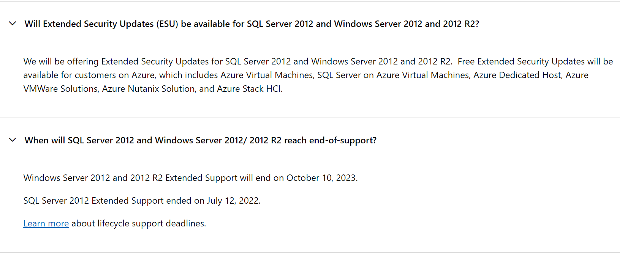The width and height of the screenshot is (644, 256).
Task: Click 'reach end-of-support?' in second heading
Action: 330,140
